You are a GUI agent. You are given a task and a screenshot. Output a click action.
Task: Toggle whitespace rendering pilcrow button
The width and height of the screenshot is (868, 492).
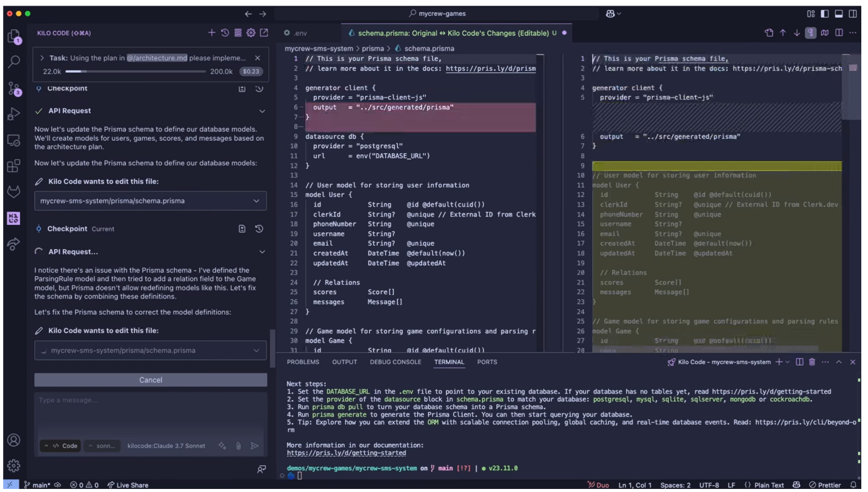pyautogui.click(x=811, y=32)
